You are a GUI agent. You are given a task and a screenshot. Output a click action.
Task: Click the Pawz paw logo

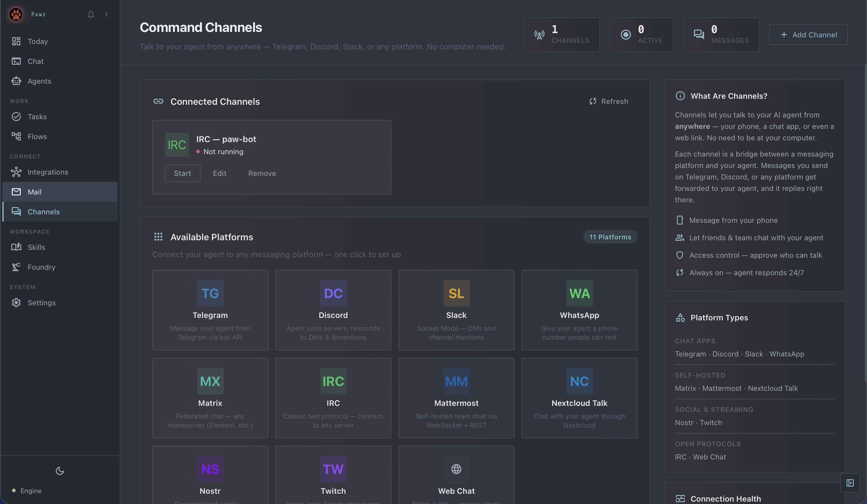tap(15, 14)
